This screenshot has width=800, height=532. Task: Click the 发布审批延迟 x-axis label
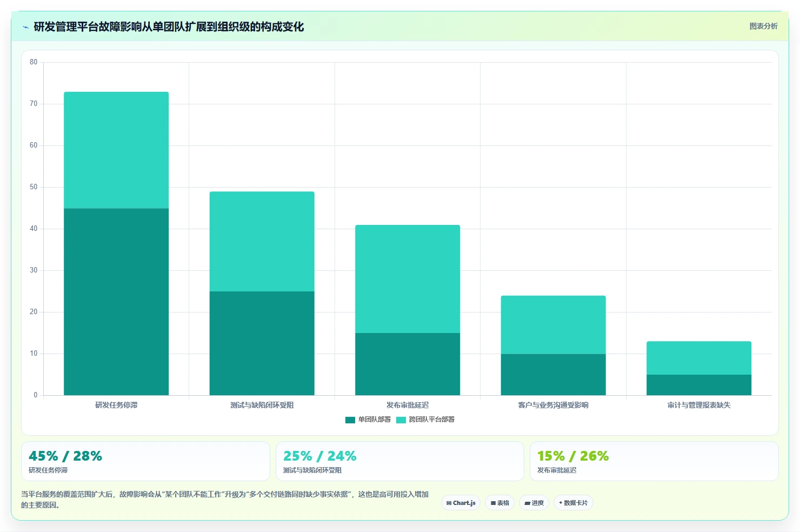[x=408, y=405]
